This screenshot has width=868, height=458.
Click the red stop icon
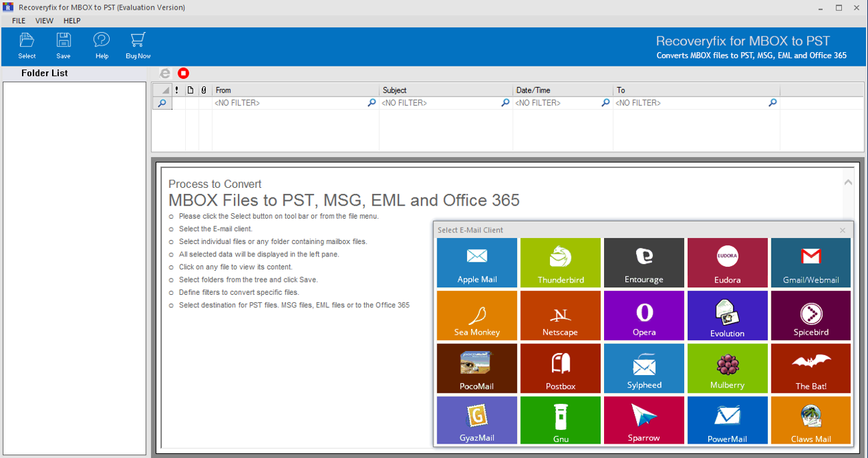point(183,73)
